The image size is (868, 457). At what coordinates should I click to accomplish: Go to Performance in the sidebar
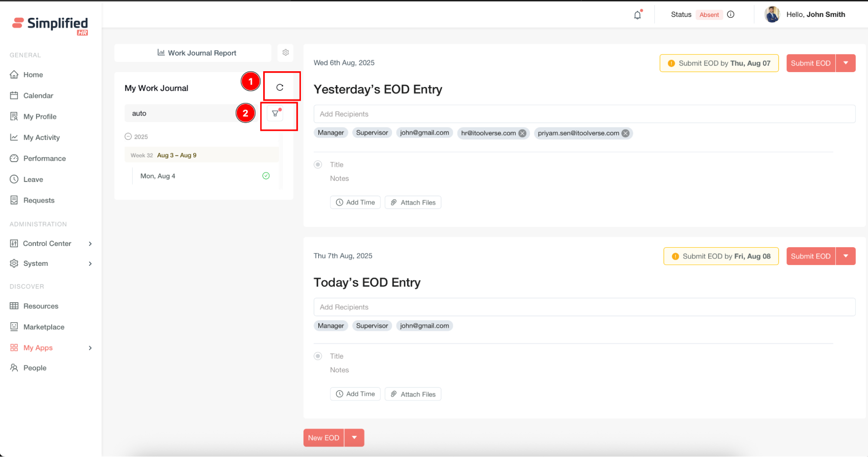click(44, 159)
